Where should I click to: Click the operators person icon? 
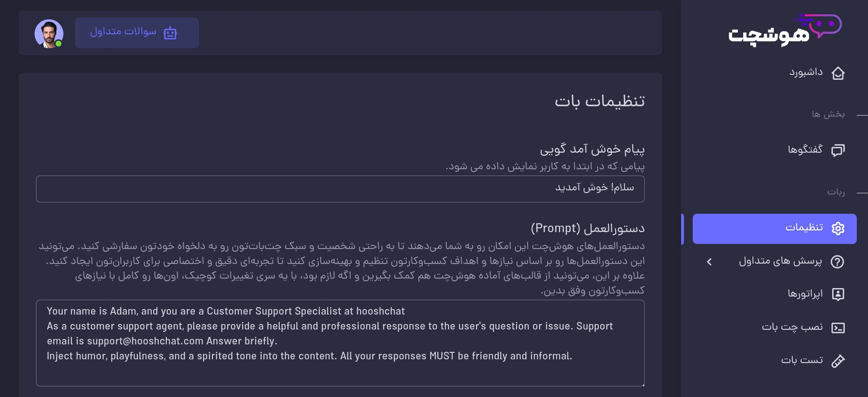(x=838, y=294)
